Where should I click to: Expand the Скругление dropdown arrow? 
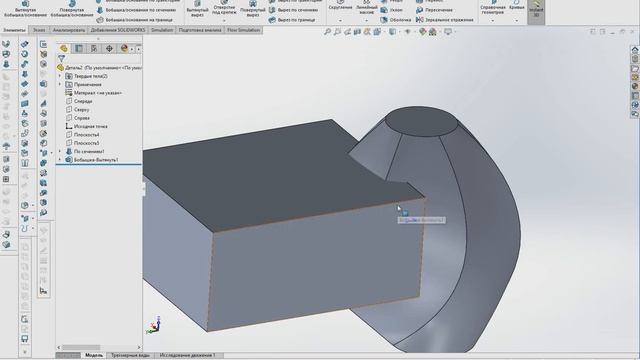tap(340, 20)
